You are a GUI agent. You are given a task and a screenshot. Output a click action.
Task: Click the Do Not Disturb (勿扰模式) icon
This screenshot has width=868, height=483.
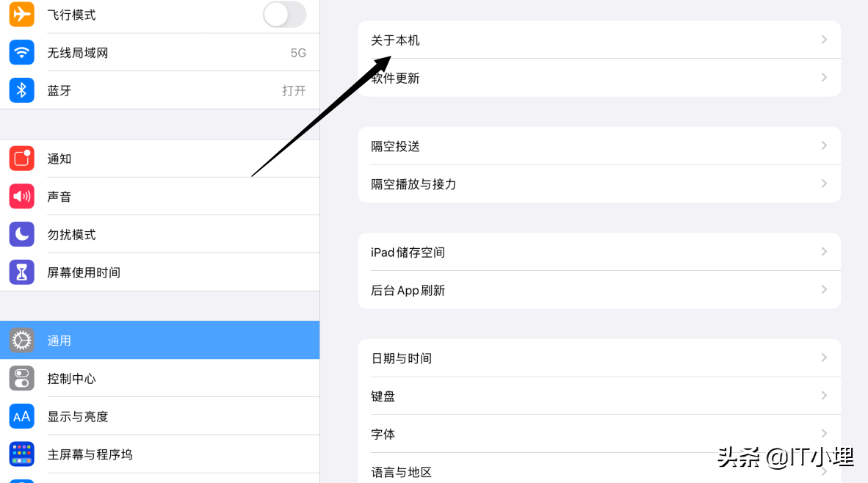point(21,234)
